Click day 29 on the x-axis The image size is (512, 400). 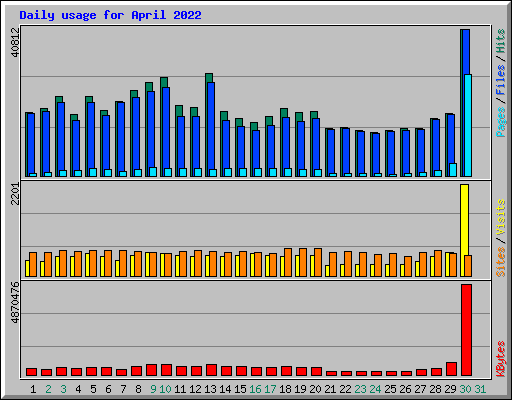(450, 389)
